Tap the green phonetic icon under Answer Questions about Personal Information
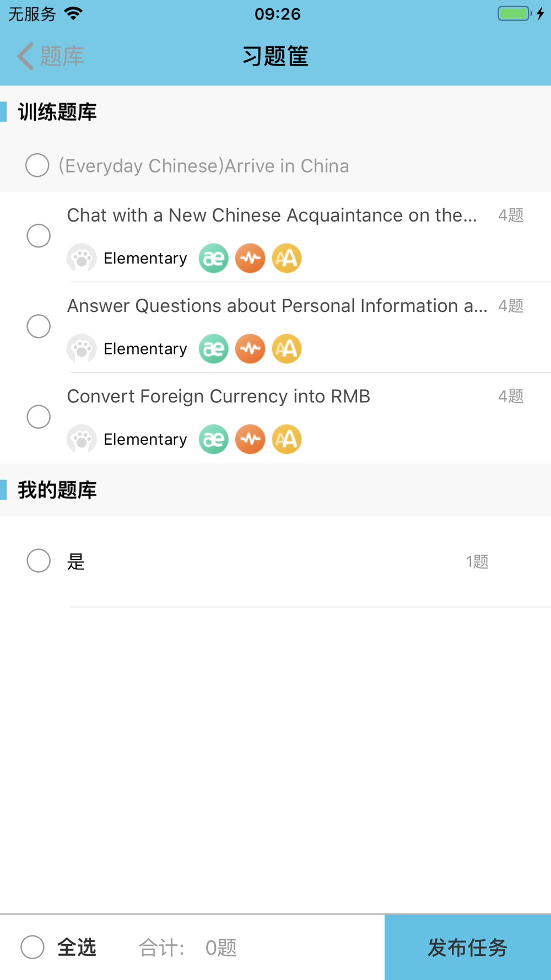This screenshot has width=551, height=980. pyautogui.click(x=213, y=348)
